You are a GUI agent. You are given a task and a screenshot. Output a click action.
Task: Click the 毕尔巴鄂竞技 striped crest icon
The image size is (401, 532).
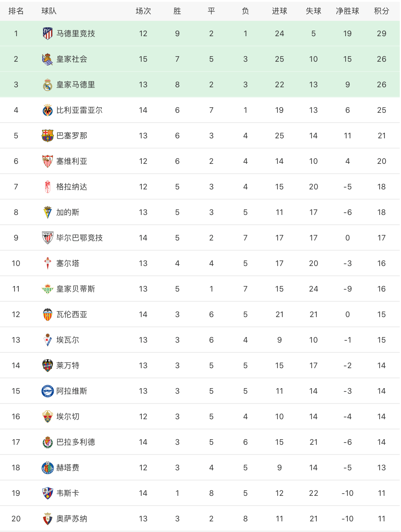coord(48,237)
